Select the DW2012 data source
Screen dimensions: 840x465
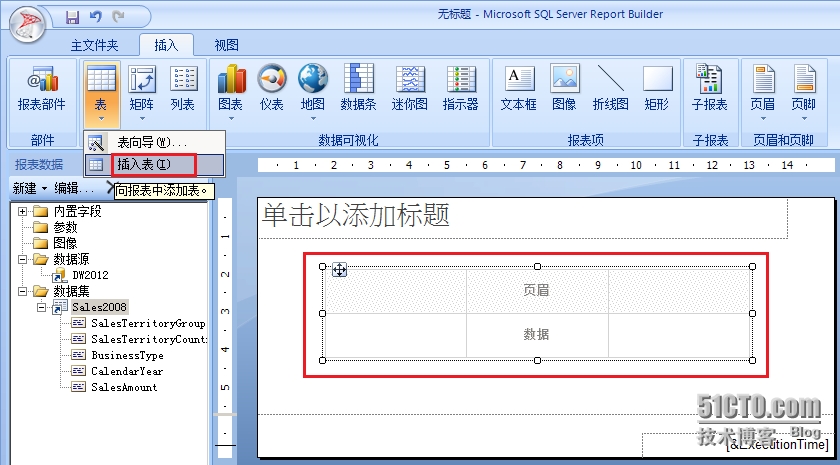point(90,275)
